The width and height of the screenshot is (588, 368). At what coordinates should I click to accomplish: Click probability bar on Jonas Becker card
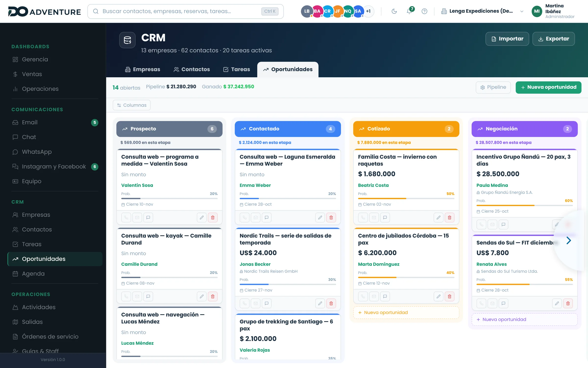point(288,284)
